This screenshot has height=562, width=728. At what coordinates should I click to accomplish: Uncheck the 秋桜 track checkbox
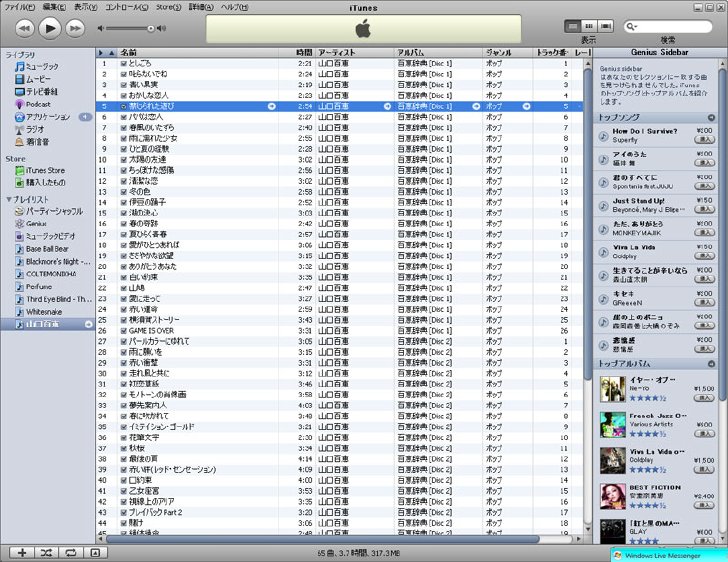pos(124,448)
